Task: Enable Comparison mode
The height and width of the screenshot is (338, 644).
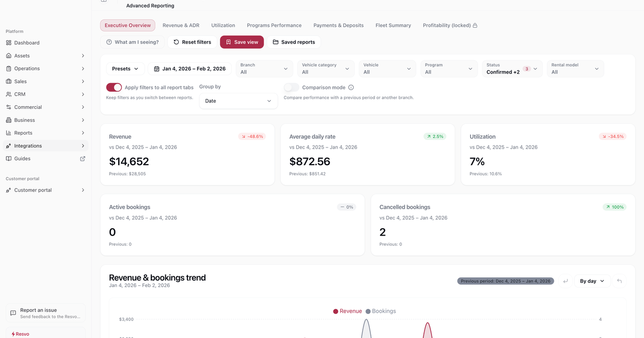Action: pos(291,87)
